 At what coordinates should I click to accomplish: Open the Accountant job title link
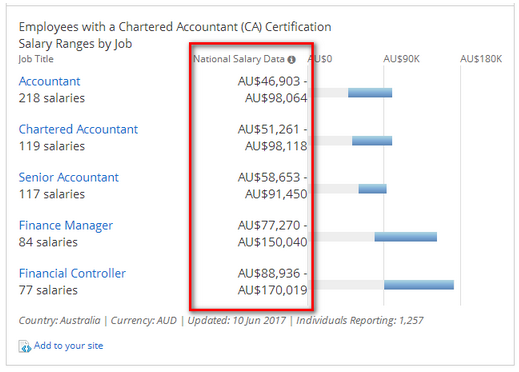point(49,81)
